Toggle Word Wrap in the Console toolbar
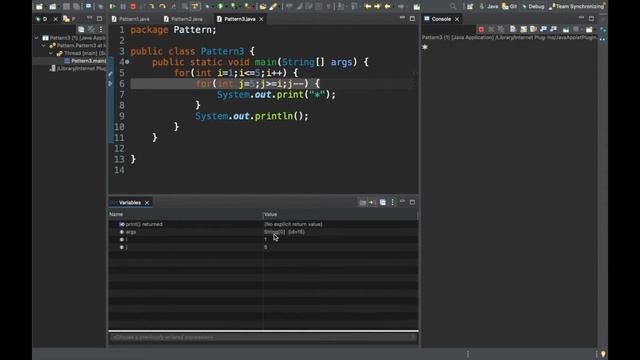This screenshot has height=360, width=640. 533,29
